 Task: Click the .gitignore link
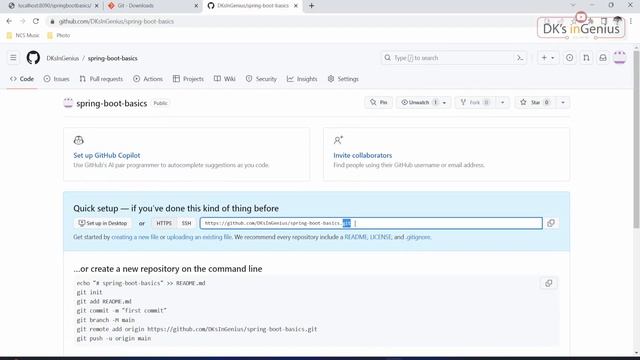point(418,237)
